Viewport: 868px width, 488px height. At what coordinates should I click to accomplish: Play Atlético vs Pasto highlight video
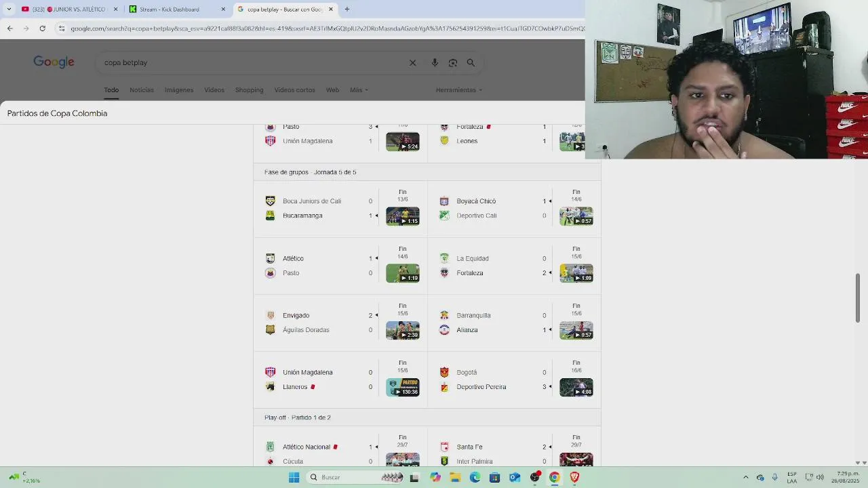403,273
